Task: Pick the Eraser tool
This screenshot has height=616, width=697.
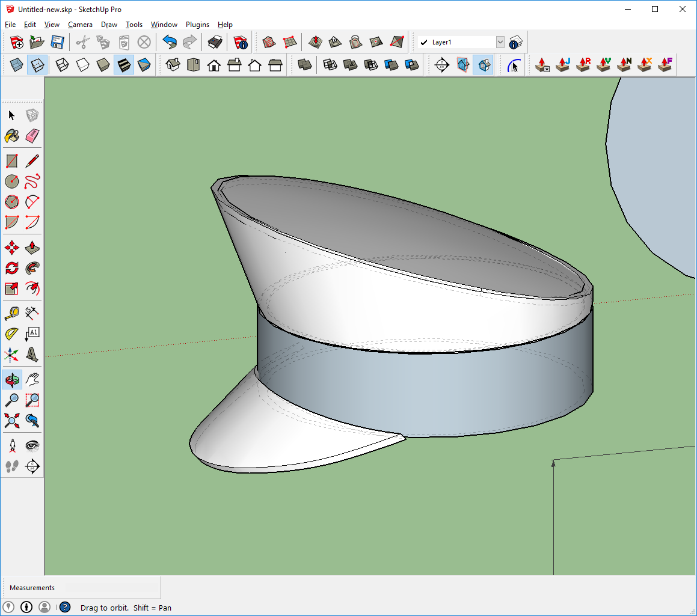Action: tap(32, 136)
